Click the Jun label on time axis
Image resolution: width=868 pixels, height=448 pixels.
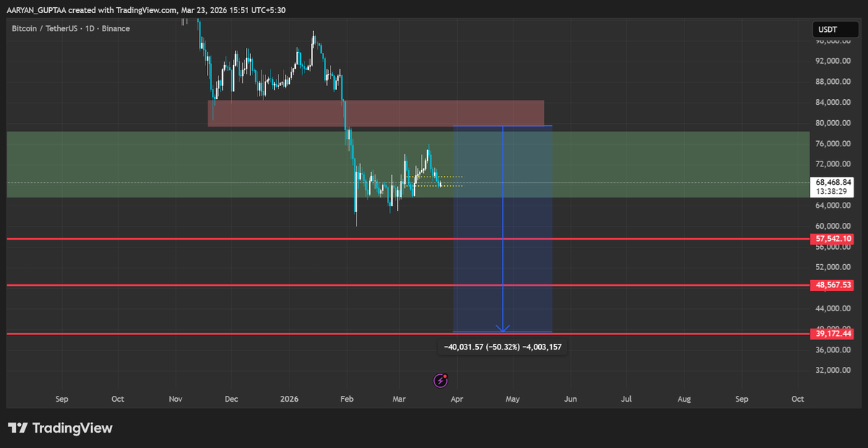570,399
